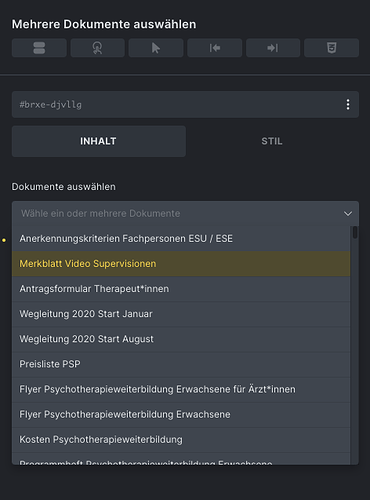
Task: Select the cursor pointer icon
Action: [156, 48]
